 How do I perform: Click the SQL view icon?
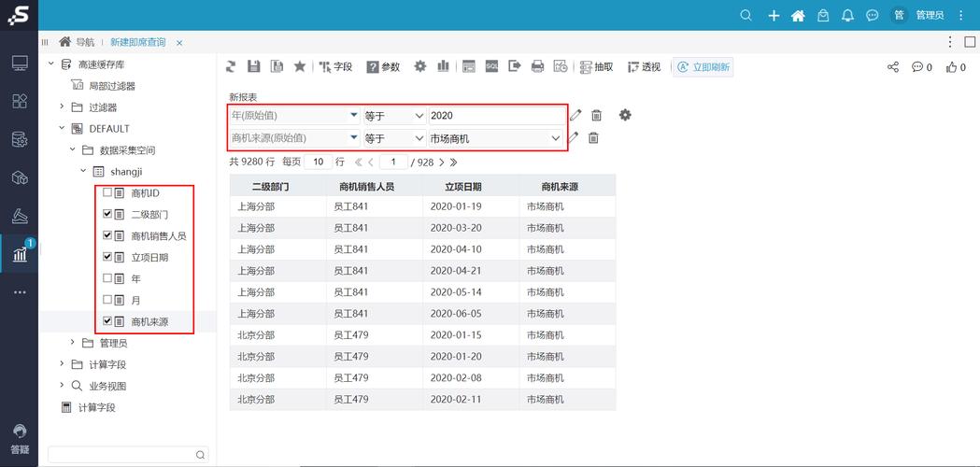coord(492,66)
